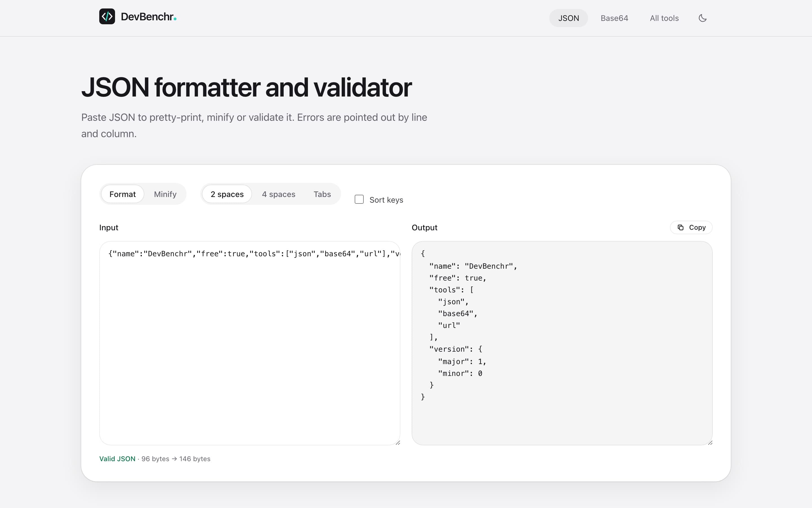Click the Sort keys label text

click(x=386, y=200)
